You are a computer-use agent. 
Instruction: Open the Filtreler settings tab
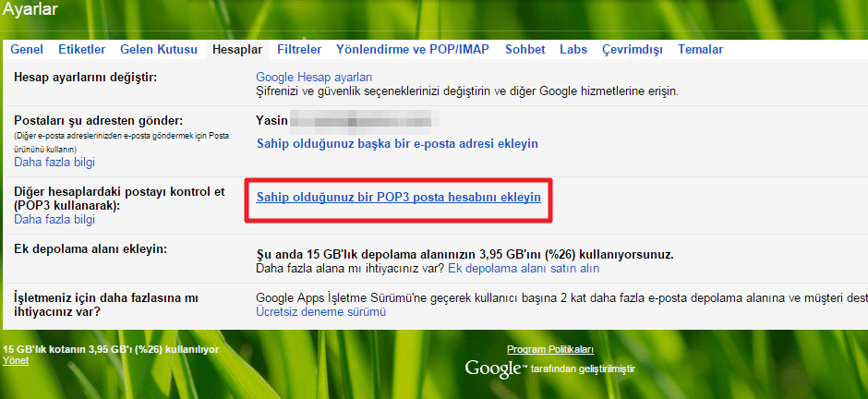[299, 49]
